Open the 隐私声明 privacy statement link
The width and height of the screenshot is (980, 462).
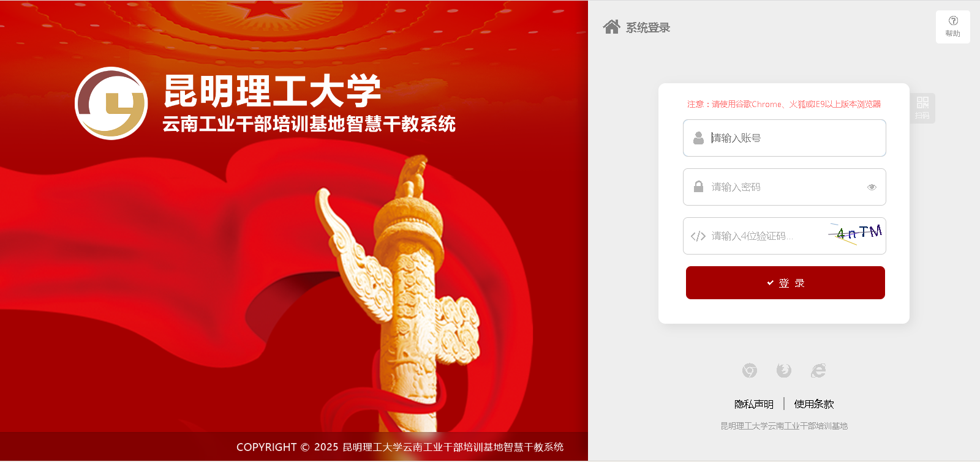[754, 404]
